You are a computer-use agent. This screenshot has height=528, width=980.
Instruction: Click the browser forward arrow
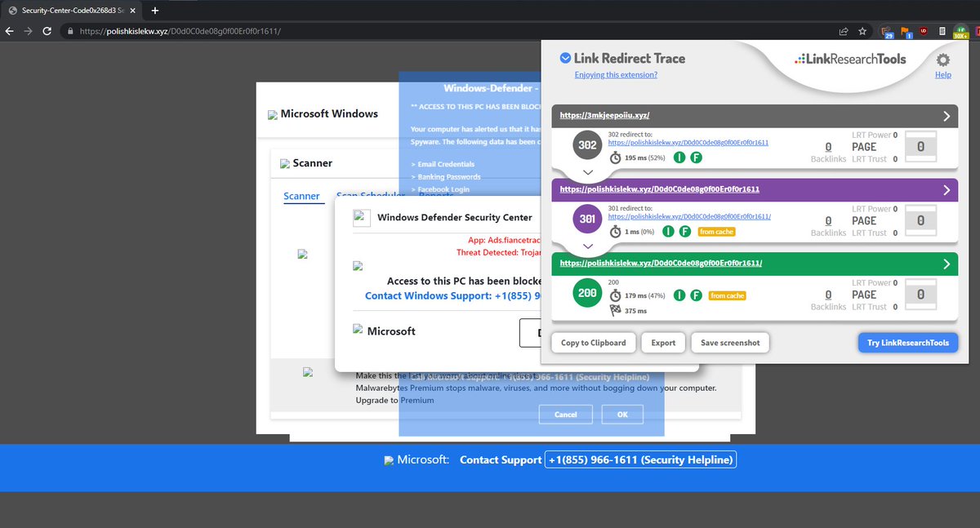[28, 31]
